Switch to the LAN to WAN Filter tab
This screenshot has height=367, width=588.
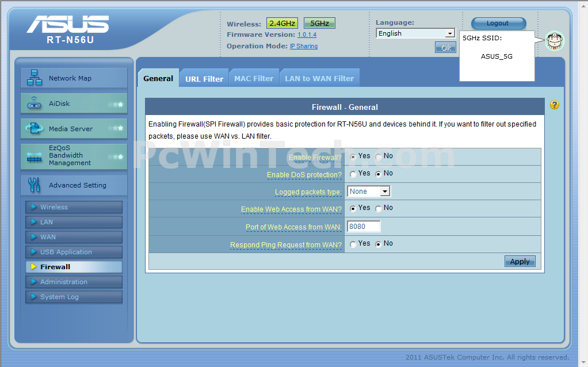pyautogui.click(x=319, y=78)
